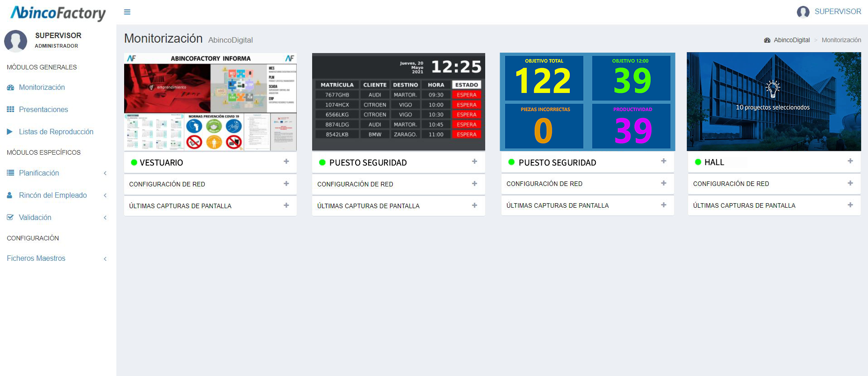Screen dimensions: 868x376
Task: Click the Monitorización dashboard icon in sidebar
Action: coord(10,88)
